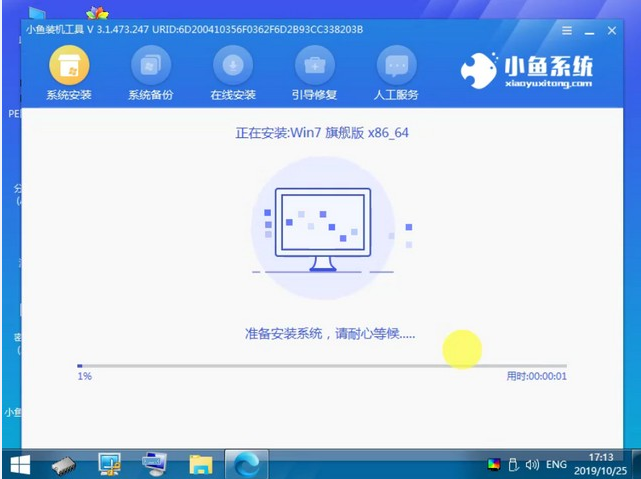Click the USB device tray icon
Screen dimensions: 641x479
[x=513, y=464]
